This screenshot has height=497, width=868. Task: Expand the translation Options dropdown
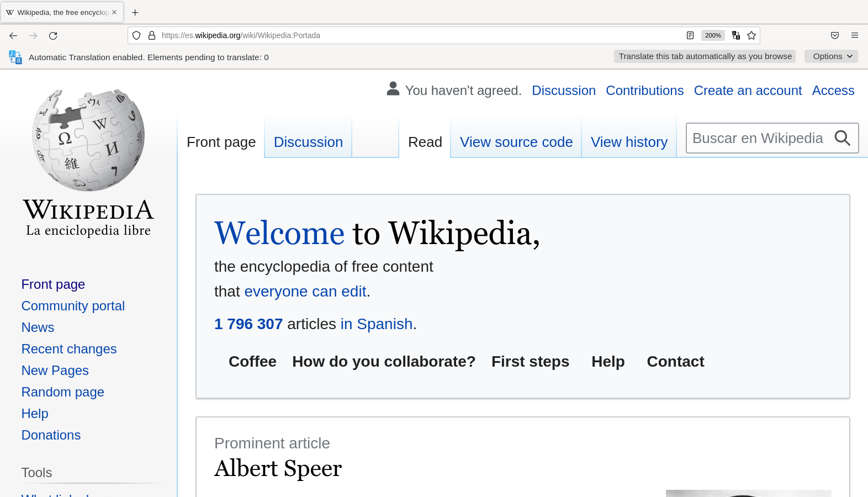(831, 56)
